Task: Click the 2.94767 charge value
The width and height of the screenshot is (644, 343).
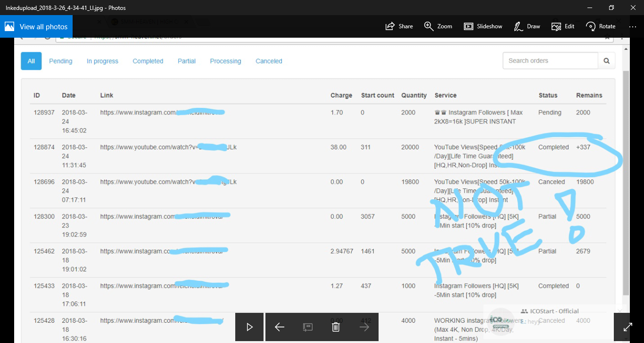Action: tap(342, 251)
